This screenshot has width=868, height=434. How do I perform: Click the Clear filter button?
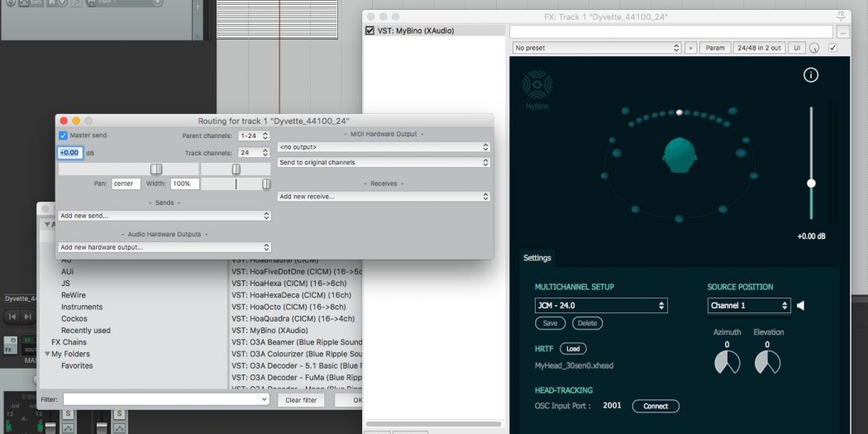point(301,399)
